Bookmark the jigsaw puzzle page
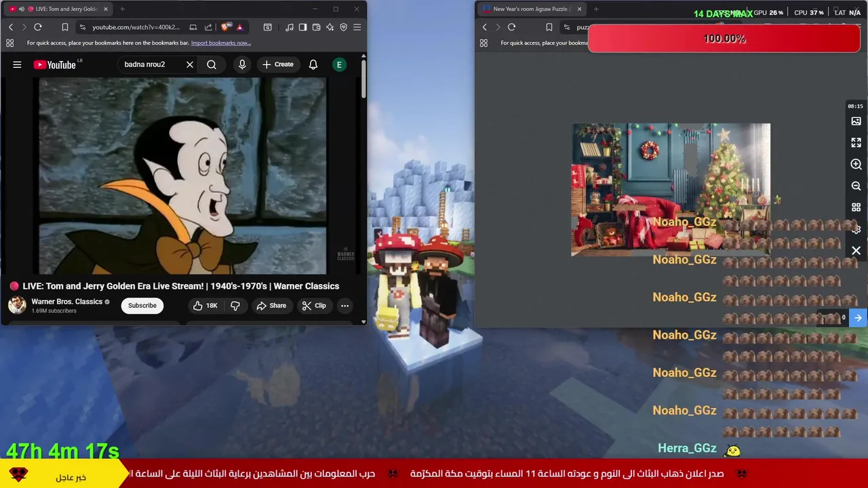Image resolution: width=868 pixels, height=488 pixels. click(549, 27)
